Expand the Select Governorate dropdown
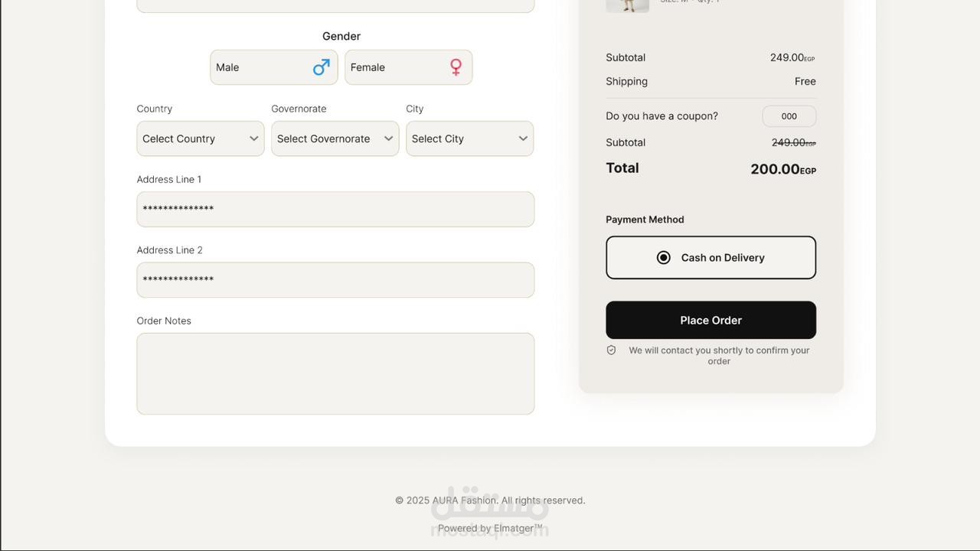The width and height of the screenshot is (980, 551). pos(335,139)
